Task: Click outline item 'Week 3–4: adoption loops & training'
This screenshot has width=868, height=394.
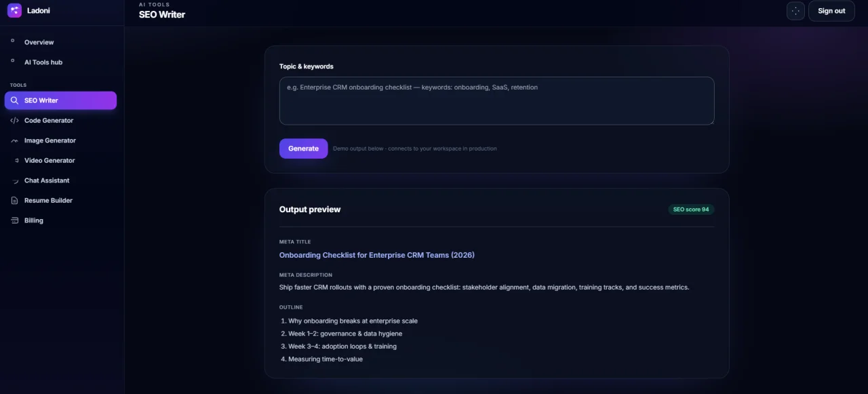Action: coord(342,347)
